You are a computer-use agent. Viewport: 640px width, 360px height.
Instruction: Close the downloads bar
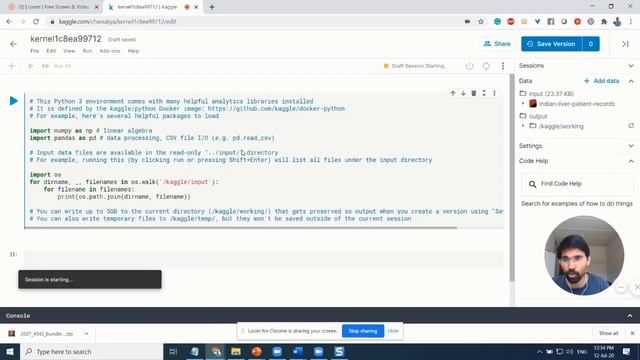point(632,333)
